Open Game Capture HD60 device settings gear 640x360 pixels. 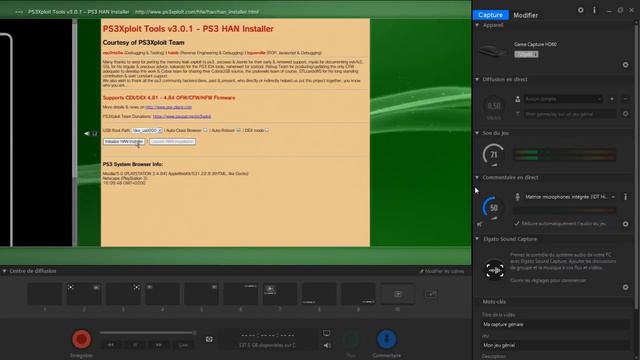[x=625, y=65]
